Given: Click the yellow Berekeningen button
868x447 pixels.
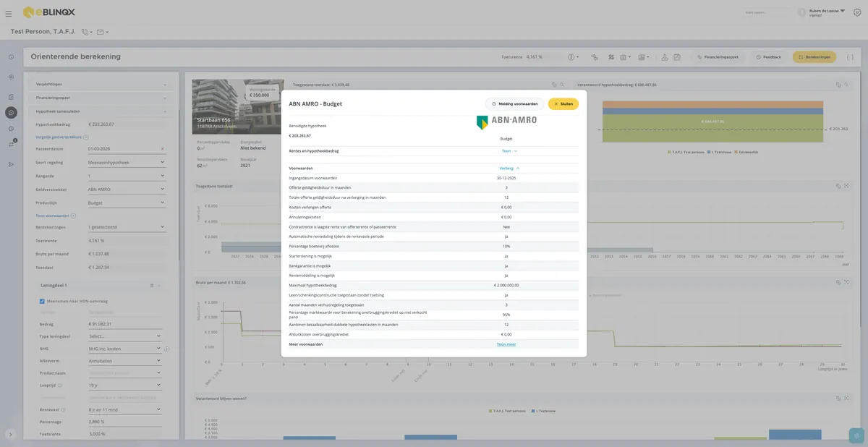Looking at the screenshot, I should pos(814,56).
